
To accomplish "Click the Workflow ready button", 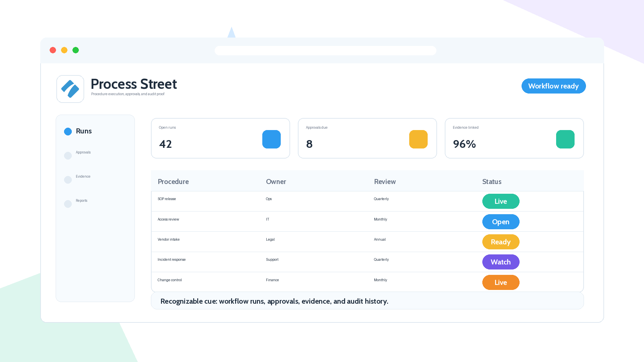I will coord(553,86).
